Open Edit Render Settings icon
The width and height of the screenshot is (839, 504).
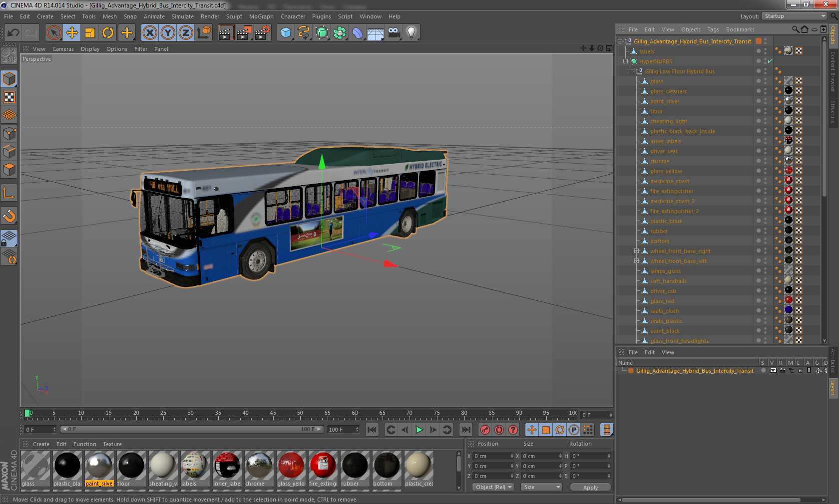[x=262, y=33]
